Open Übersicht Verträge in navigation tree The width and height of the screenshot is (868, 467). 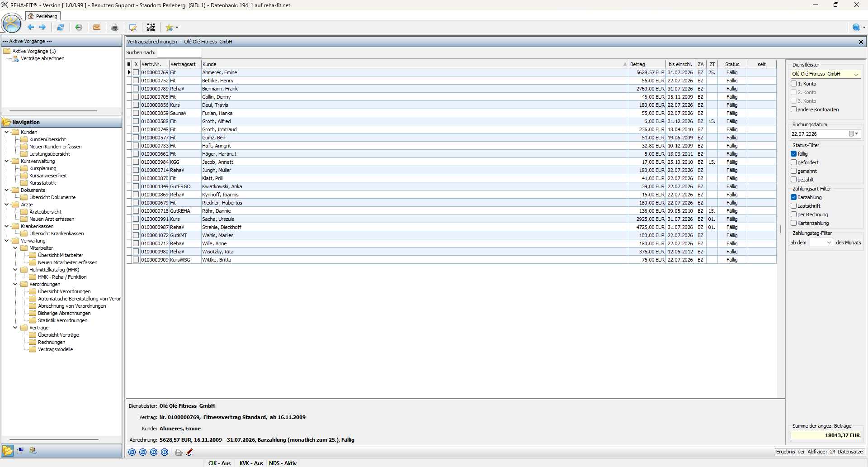click(x=58, y=335)
